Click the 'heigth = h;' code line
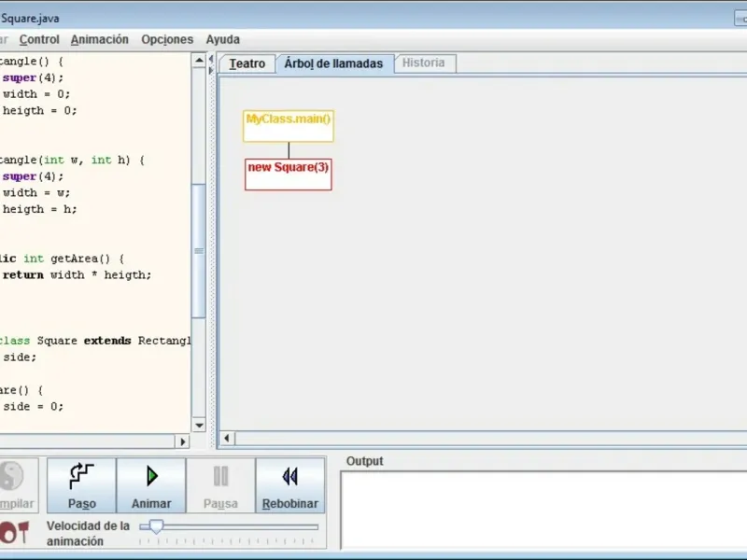This screenshot has width=747, height=560. pos(39,209)
